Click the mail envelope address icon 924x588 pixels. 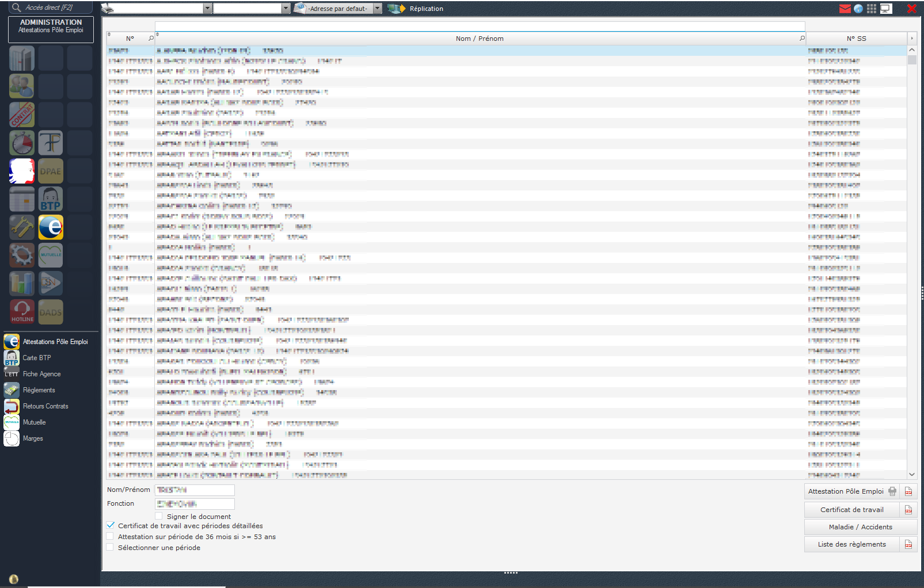(x=299, y=8)
